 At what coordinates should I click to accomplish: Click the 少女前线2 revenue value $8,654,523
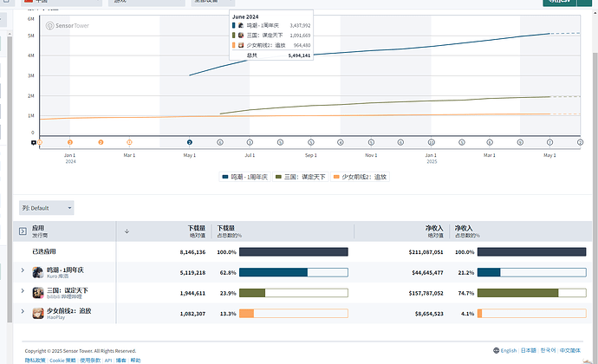pos(429,314)
